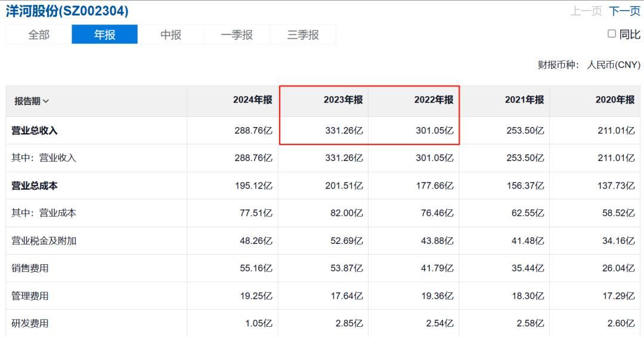Select the 营业总收入 row label
The height and width of the screenshot is (337, 644).
[x=35, y=131]
